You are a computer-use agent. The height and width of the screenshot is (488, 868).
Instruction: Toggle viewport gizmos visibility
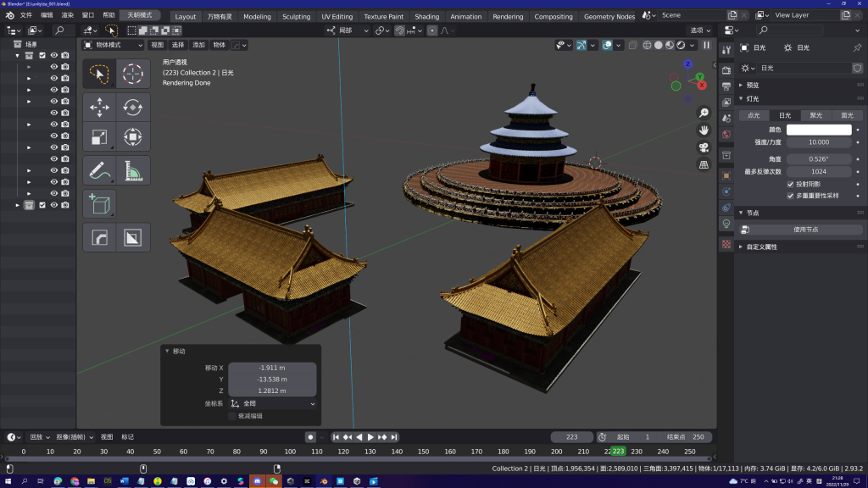pos(581,46)
